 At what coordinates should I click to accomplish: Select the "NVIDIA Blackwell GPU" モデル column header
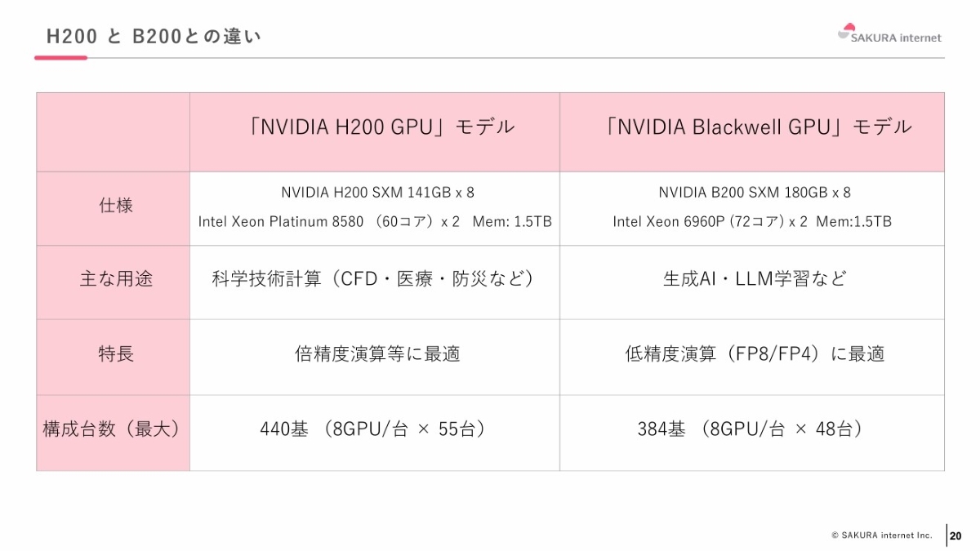pos(758,127)
